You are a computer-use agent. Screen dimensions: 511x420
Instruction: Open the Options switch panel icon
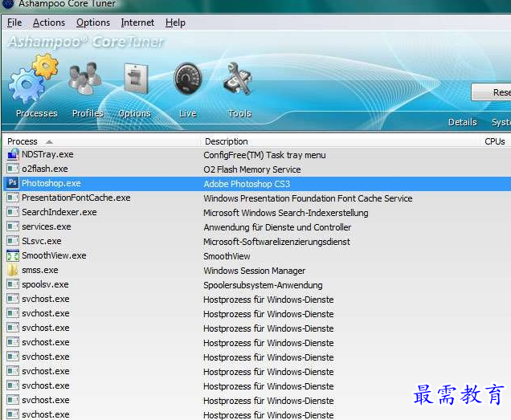(137, 79)
